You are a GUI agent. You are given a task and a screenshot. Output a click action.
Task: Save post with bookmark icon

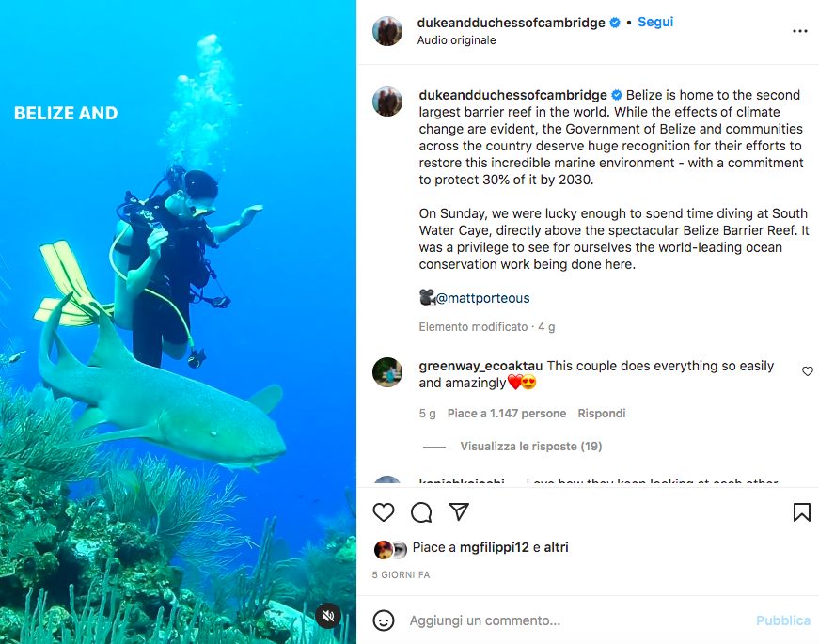click(801, 512)
